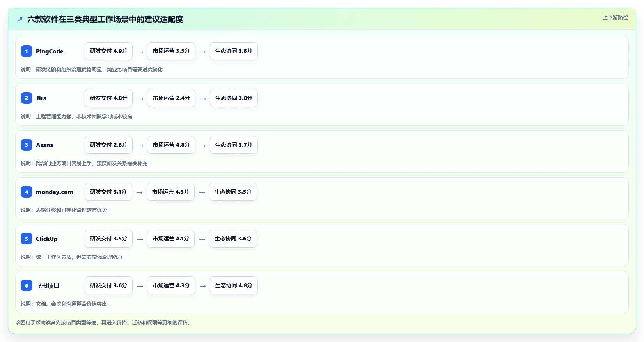The width and height of the screenshot is (644, 342).
Task: Click ClickUp's 市场运营 4.1分 chip
Action: 171,239
